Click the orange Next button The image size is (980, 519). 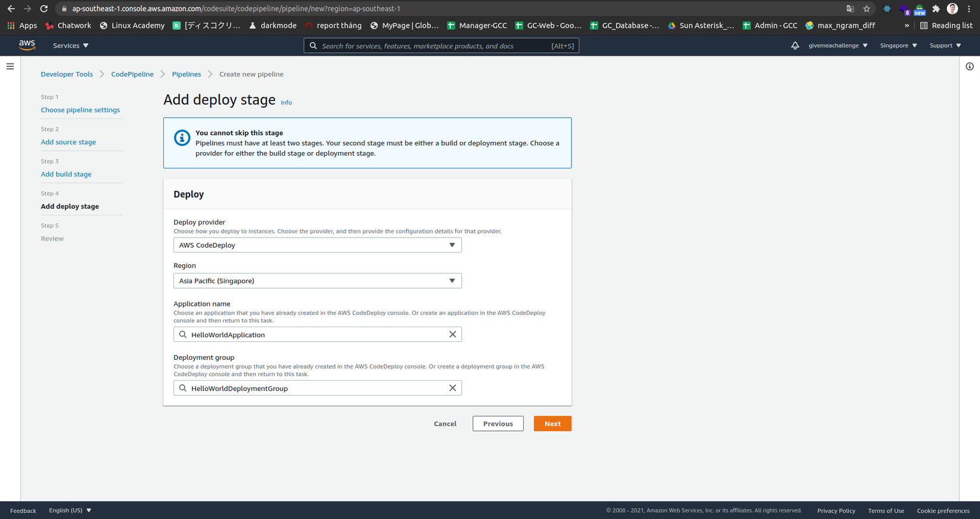(x=552, y=423)
